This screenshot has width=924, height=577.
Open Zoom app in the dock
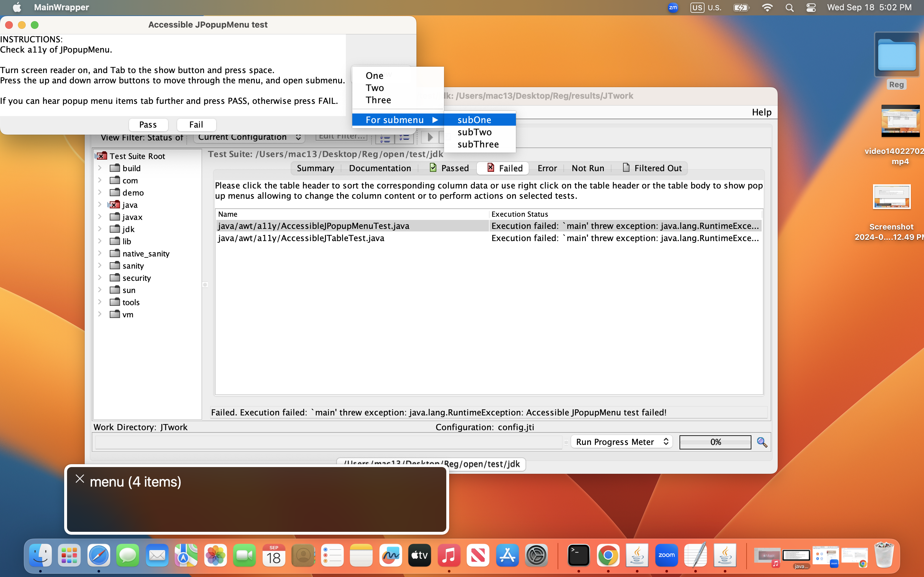(x=666, y=555)
